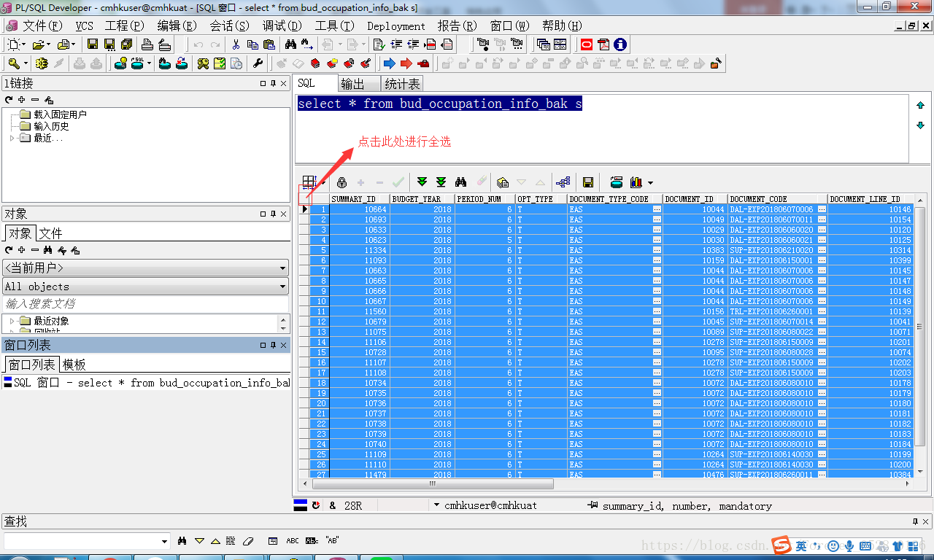Open the PDF manual icon
This screenshot has height=560, width=934.
[603, 44]
